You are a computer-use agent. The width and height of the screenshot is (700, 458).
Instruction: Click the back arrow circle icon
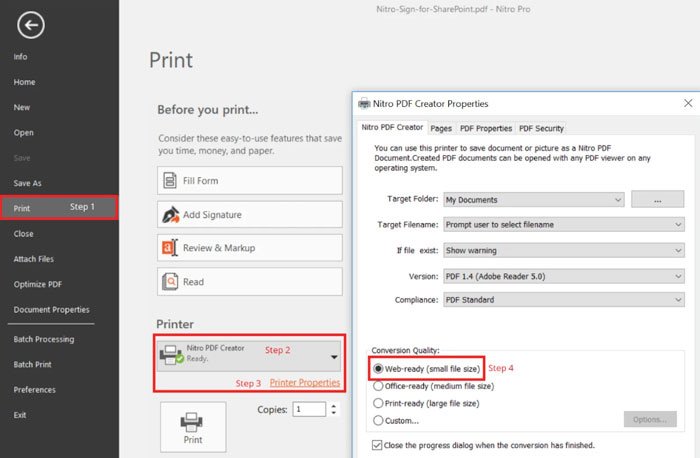tap(31, 25)
